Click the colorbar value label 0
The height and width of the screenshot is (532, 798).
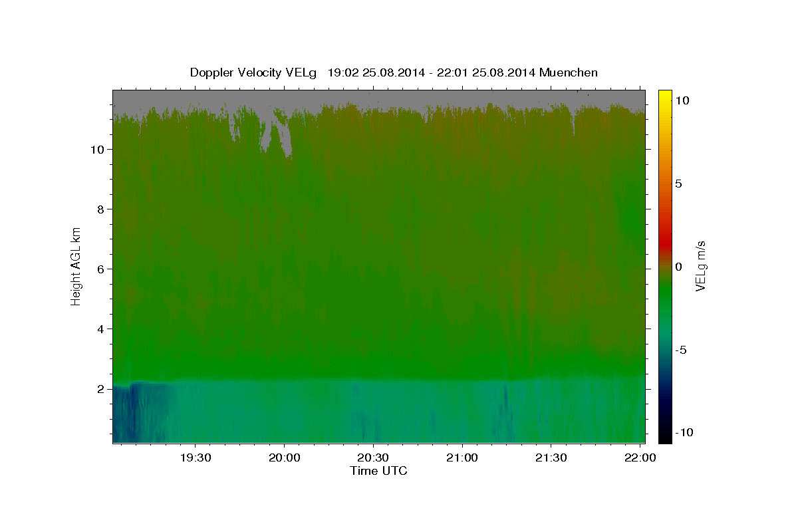point(678,267)
